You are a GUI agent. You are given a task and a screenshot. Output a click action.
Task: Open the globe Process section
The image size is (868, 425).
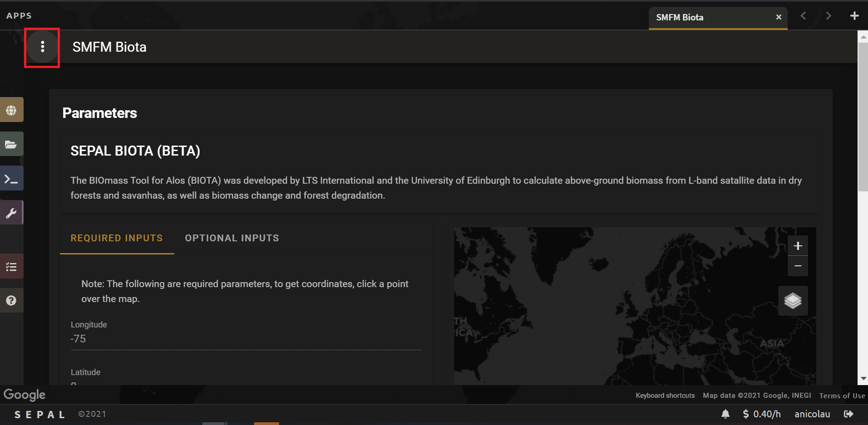[11, 110]
